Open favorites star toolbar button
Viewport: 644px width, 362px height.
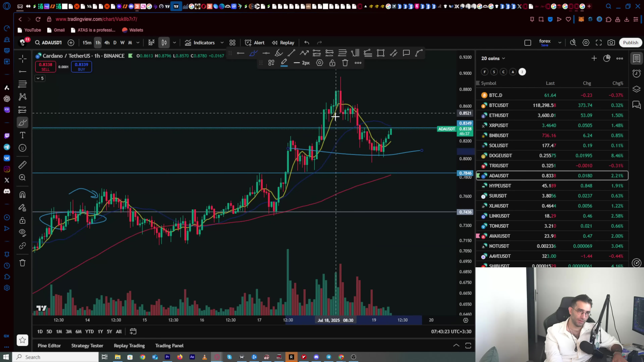click(22, 340)
